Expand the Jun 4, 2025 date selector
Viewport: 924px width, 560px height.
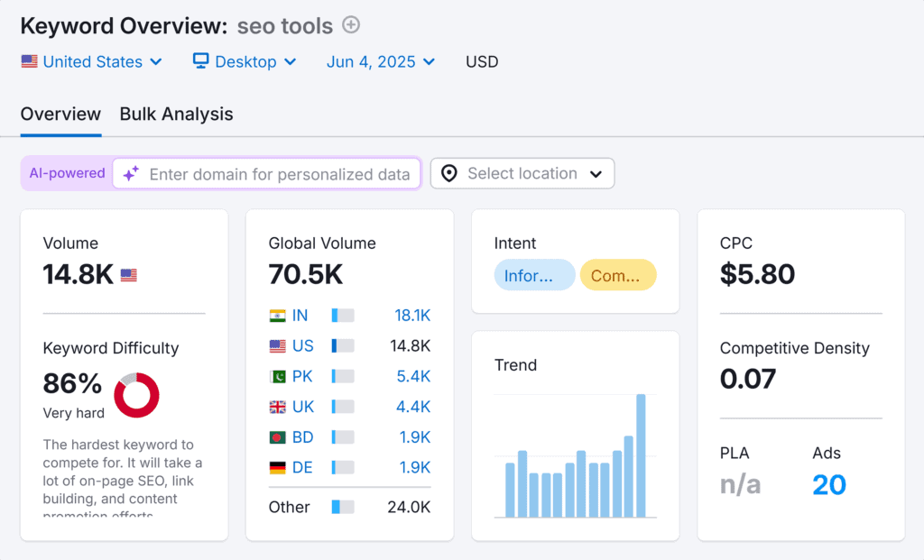[379, 61]
